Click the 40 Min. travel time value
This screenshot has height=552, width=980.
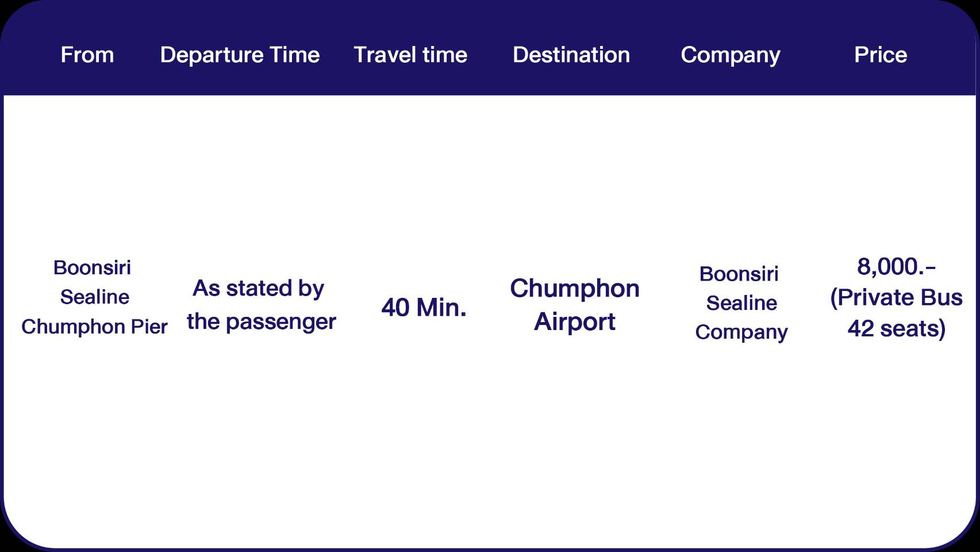coord(424,308)
